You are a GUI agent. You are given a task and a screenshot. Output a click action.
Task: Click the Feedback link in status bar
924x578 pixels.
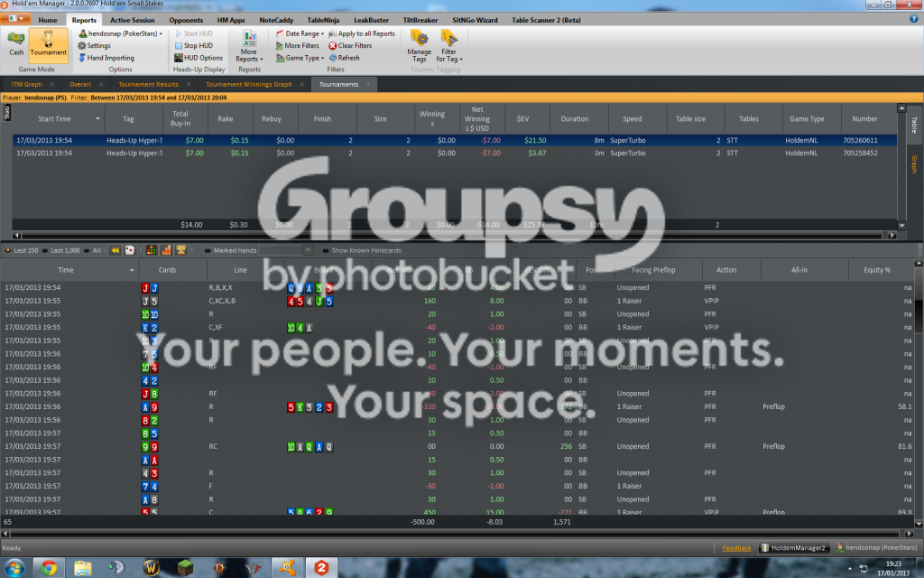(736, 548)
